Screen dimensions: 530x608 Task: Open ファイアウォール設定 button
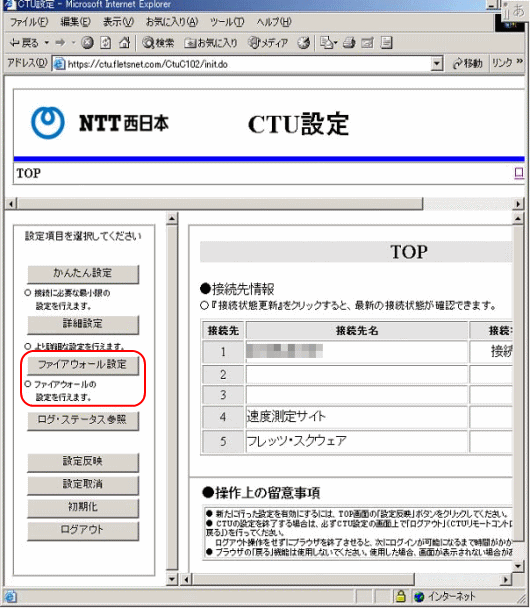coord(83,365)
